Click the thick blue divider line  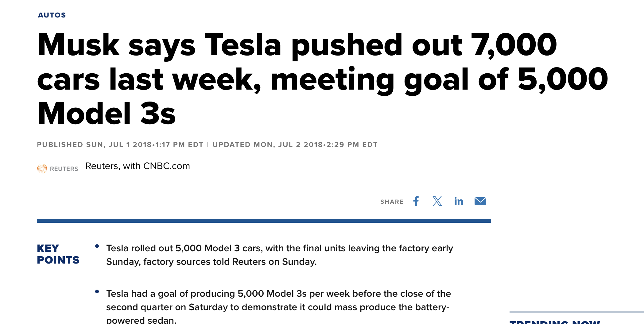264,221
